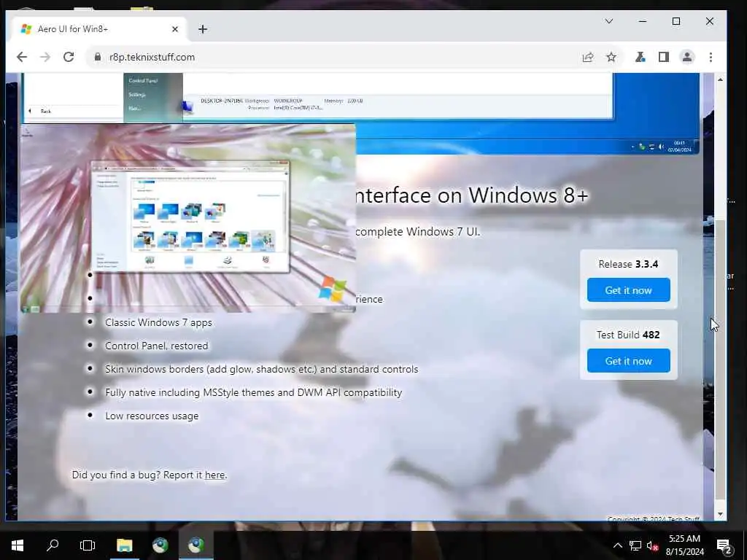747x560 pixels.
Task: Open the muted volume tray icon
Action: [653, 545]
